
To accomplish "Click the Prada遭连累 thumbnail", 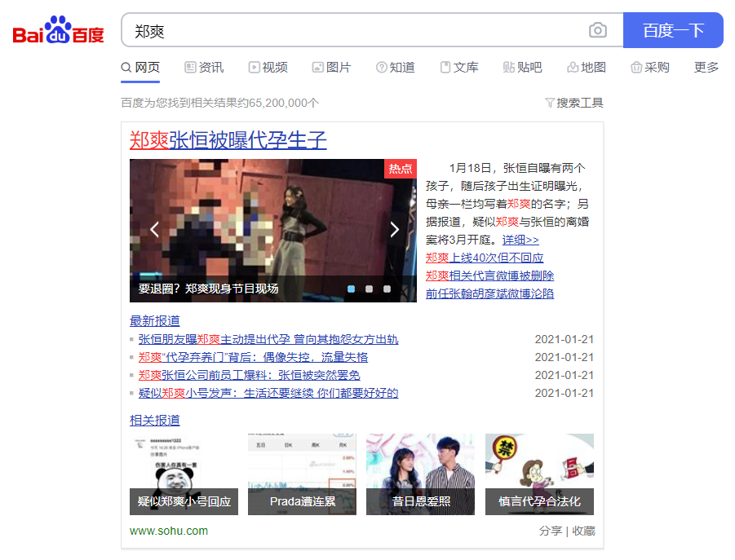I will (x=302, y=474).
